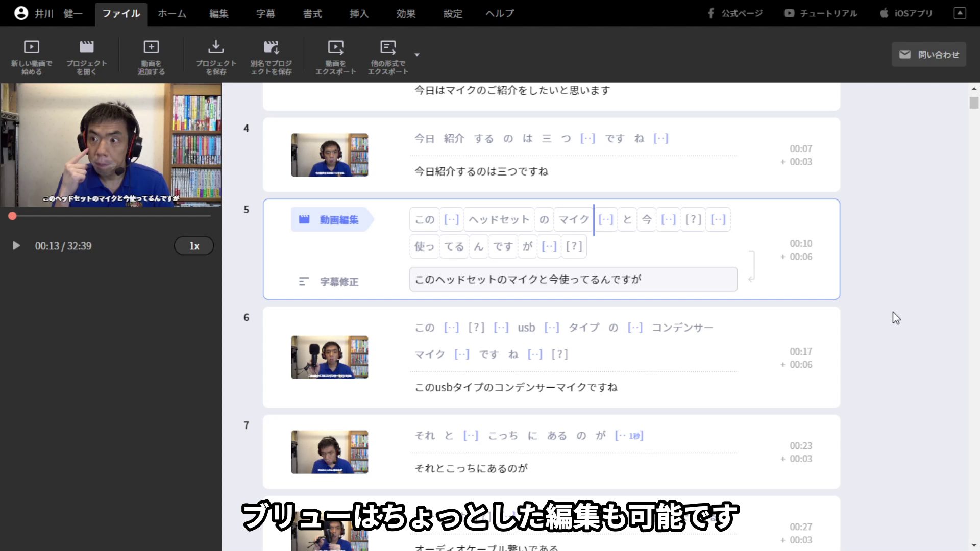
Task: Click the playback progress slider handle
Action: click(x=13, y=216)
